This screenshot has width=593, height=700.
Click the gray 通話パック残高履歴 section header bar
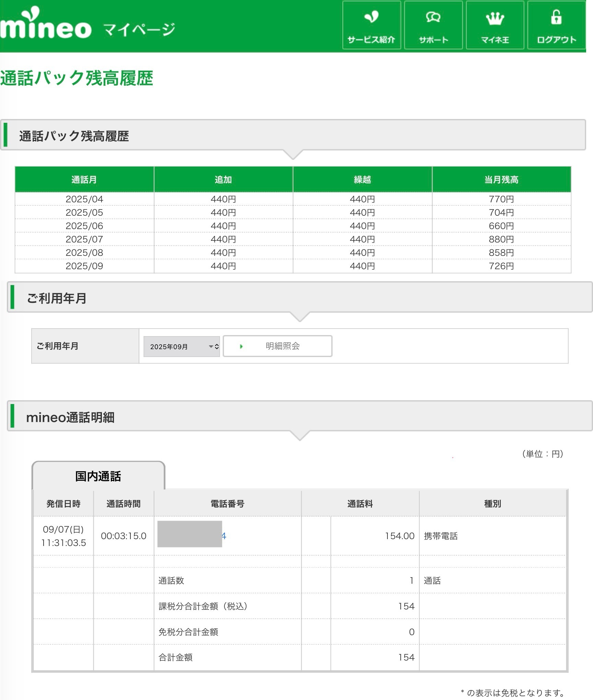(292, 136)
